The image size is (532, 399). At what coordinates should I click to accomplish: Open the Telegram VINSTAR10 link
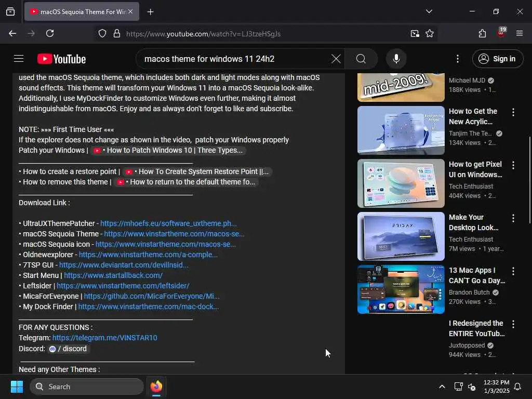[x=105, y=338]
